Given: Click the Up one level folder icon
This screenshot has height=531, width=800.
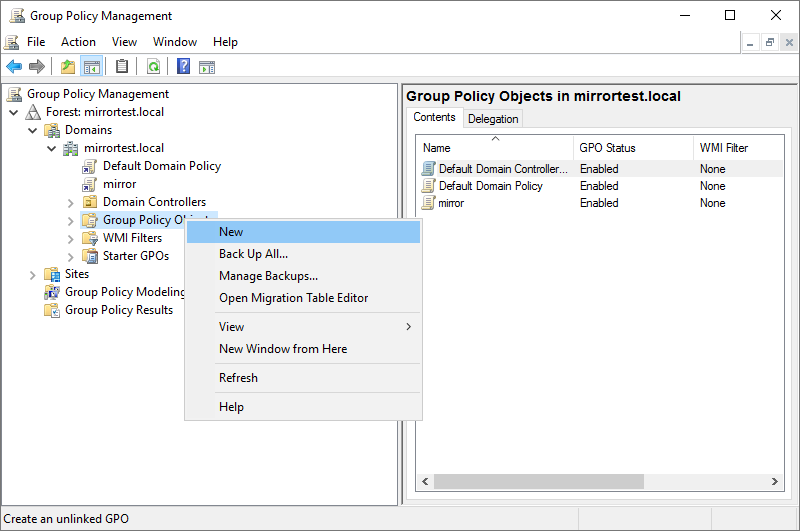Looking at the screenshot, I should pos(68,66).
